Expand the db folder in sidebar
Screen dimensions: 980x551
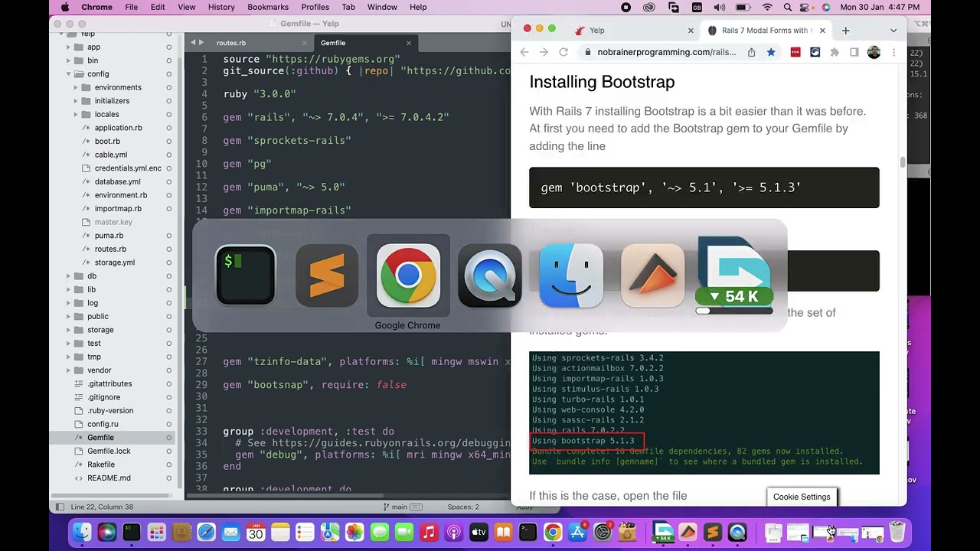68,275
